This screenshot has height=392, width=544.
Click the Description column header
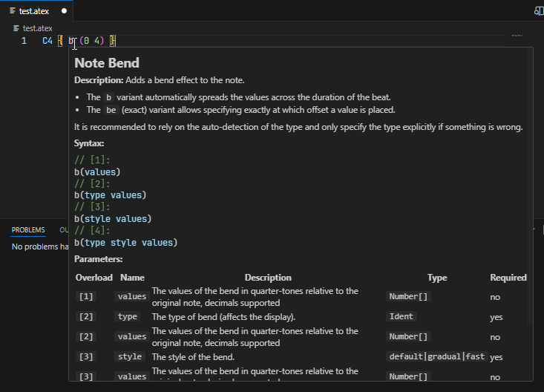pyautogui.click(x=268, y=278)
